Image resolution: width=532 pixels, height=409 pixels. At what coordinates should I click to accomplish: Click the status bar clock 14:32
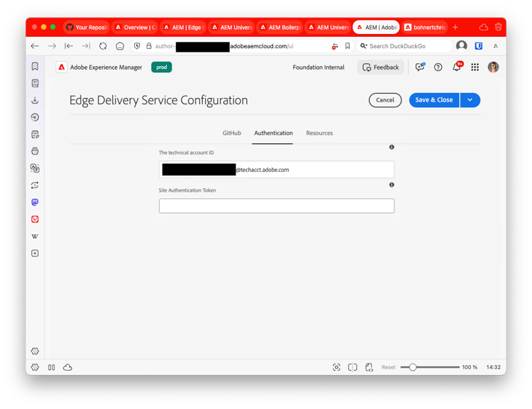pos(493,367)
